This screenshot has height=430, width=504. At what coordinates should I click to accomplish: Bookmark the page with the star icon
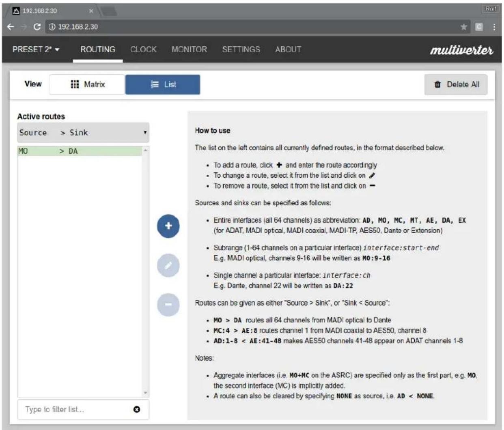coord(464,27)
